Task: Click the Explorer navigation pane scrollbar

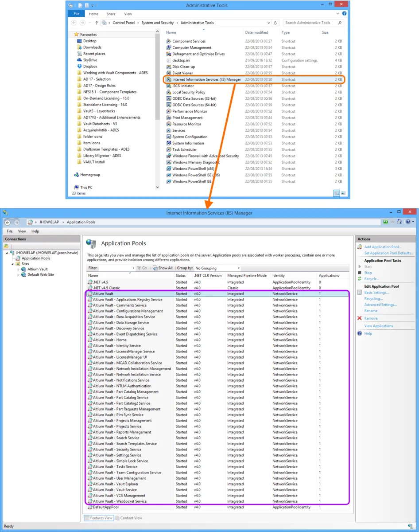Action: (x=157, y=75)
